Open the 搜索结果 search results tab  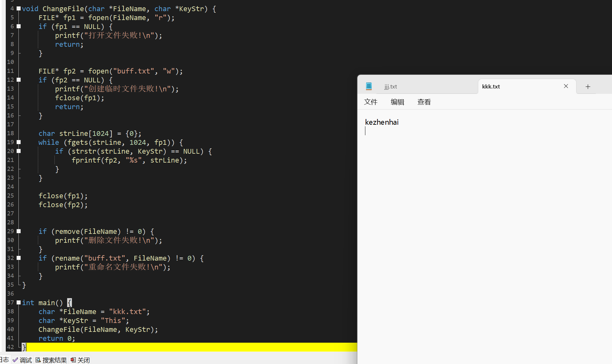(51, 360)
